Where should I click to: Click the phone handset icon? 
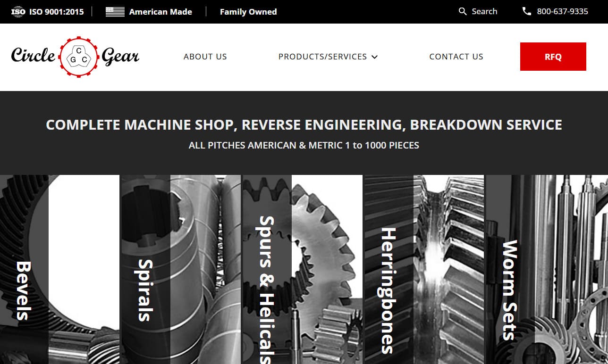click(526, 11)
